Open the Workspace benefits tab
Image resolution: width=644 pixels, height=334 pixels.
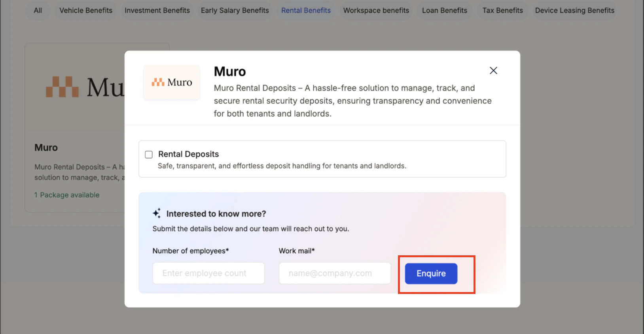click(376, 10)
